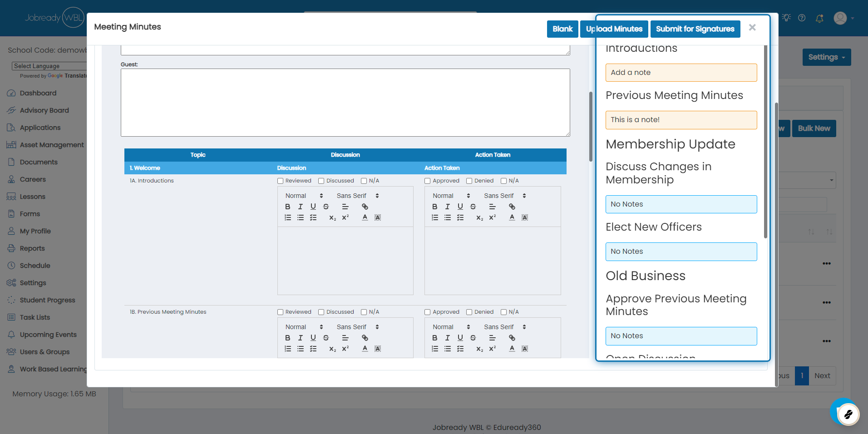
Task: Toggle italic in 1A action taken editor
Action: click(x=447, y=207)
